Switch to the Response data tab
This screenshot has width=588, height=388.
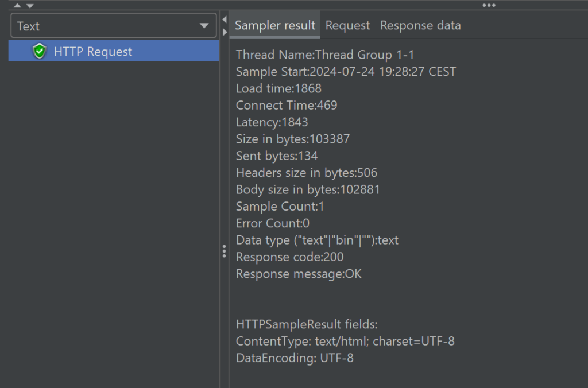[x=420, y=25]
